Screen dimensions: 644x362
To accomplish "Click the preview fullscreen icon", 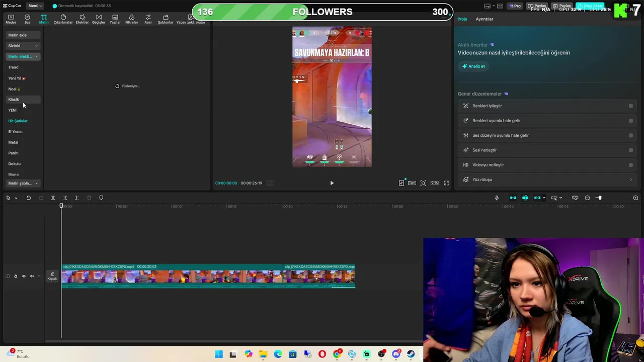I will [x=446, y=183].
